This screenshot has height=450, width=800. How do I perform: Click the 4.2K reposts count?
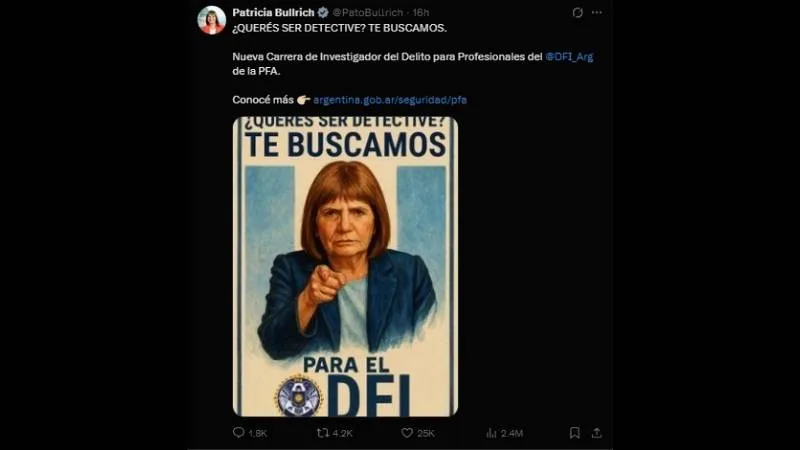(342, 433)
